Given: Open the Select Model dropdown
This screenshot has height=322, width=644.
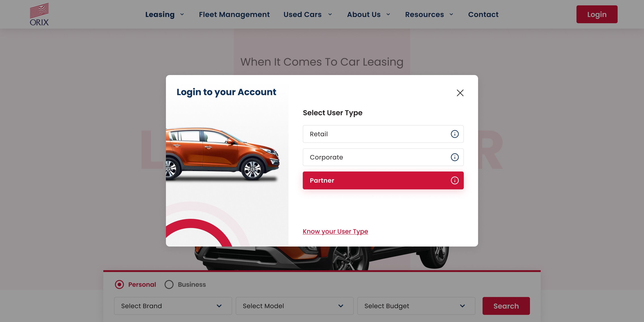Looking at the screenshot, I should click(x=294, y=306).
